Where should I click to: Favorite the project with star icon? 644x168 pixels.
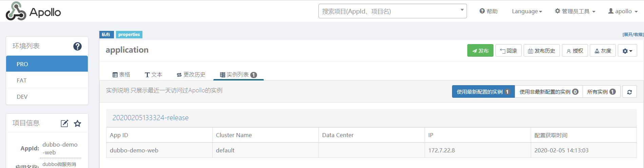[x=78, y=124]
